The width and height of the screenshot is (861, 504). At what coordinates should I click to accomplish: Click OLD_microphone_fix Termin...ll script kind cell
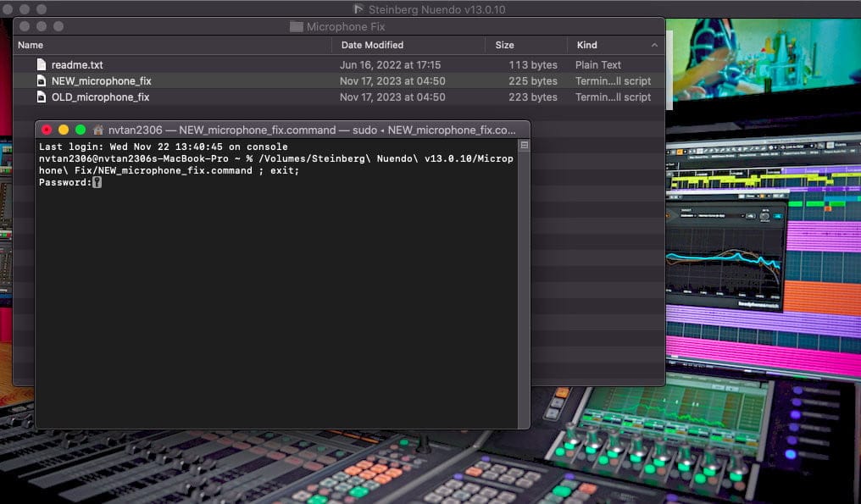click(613, 97)
